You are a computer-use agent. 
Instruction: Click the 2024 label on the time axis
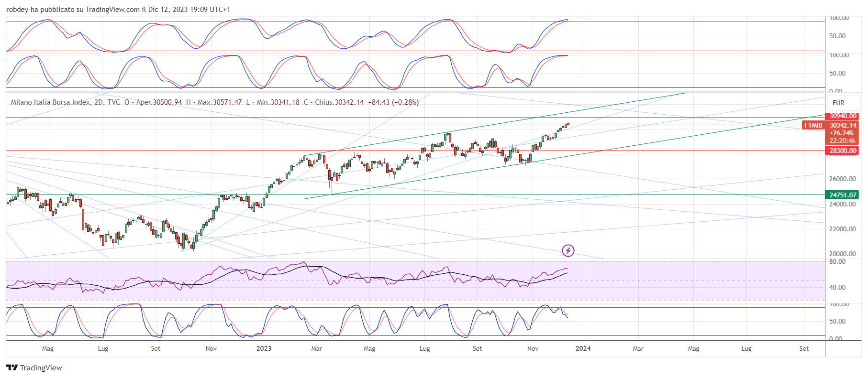coord(583,348)
